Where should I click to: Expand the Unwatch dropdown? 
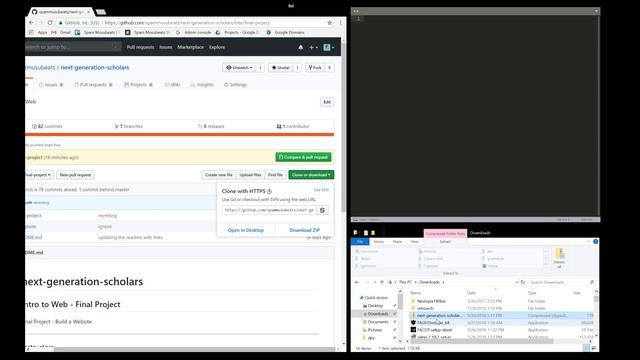pos(239,68)
